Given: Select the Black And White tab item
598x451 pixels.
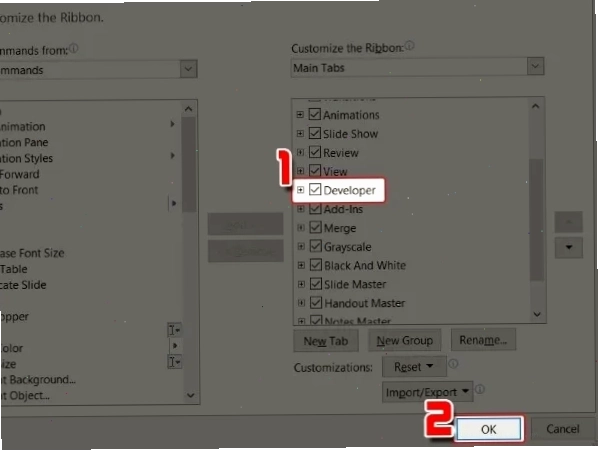Looking at the screenshot, I should (x=365, y=265).
